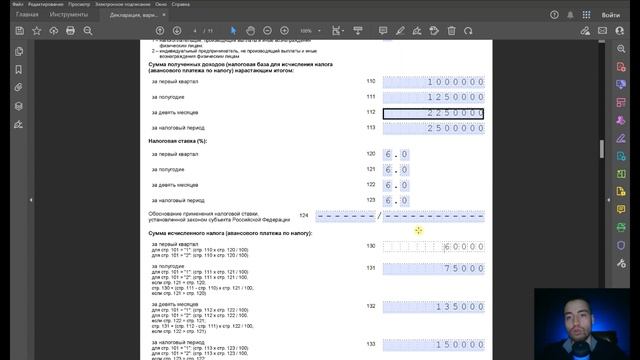The width and height of the screenshot is (640, 360).
Task: Go to the previous page with up arrow
Action: 160,31
